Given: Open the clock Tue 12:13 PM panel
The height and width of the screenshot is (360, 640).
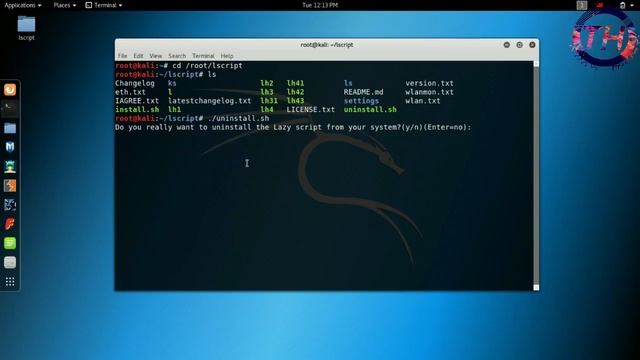Looking at the screenshot, I should click(320, 5).
